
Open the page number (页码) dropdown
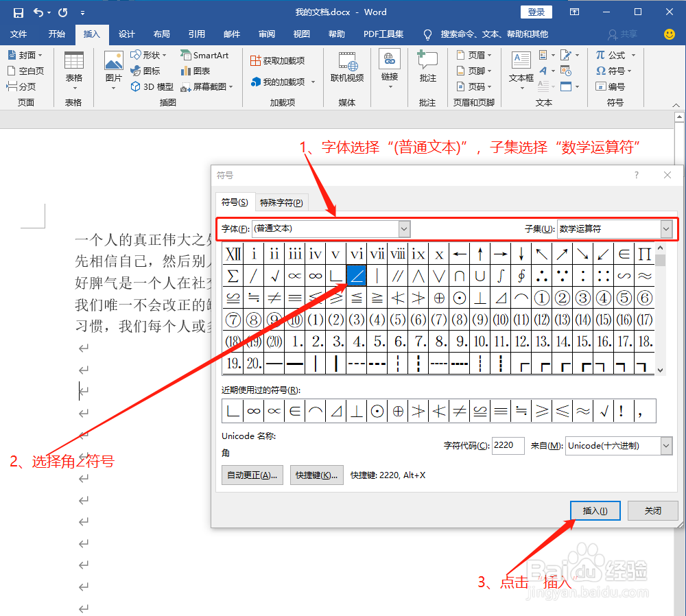coord(474,86)
